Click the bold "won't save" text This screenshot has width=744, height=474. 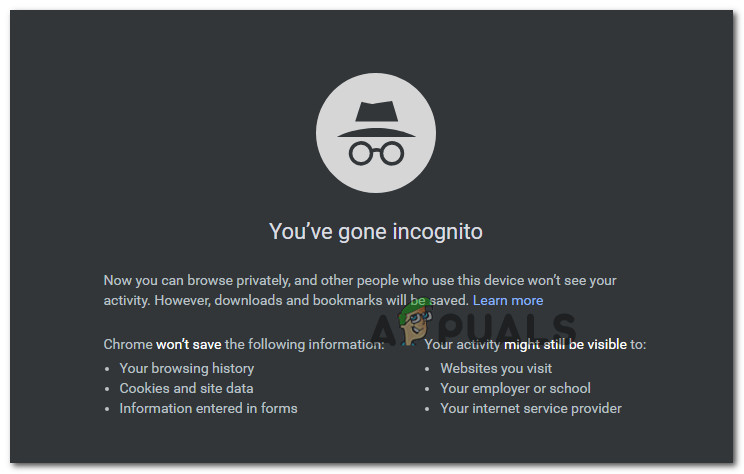point(188,344)
